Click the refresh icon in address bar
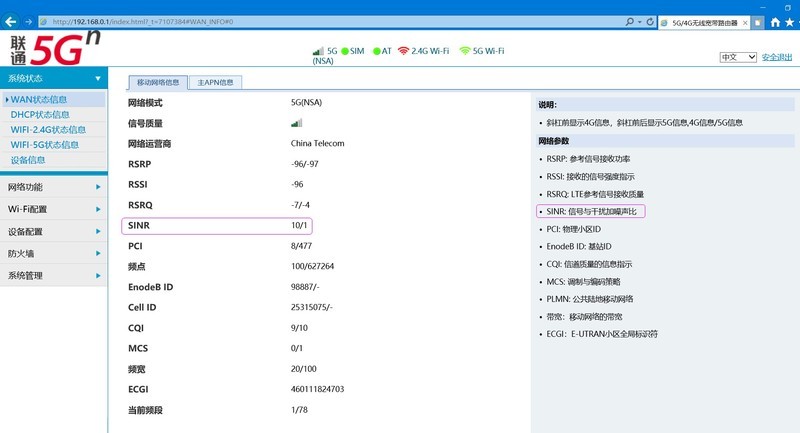The image size is (800, 433). (650, 22)
